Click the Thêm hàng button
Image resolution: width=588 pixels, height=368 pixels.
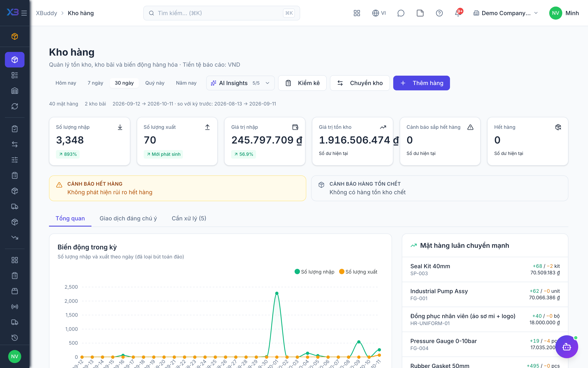[x=422, y=83]
